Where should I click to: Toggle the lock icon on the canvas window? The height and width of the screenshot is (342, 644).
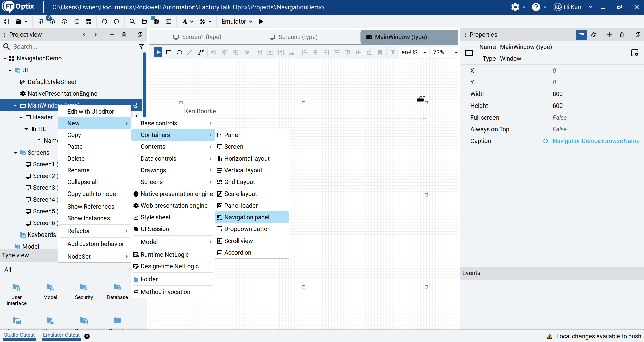pos(421,99)
